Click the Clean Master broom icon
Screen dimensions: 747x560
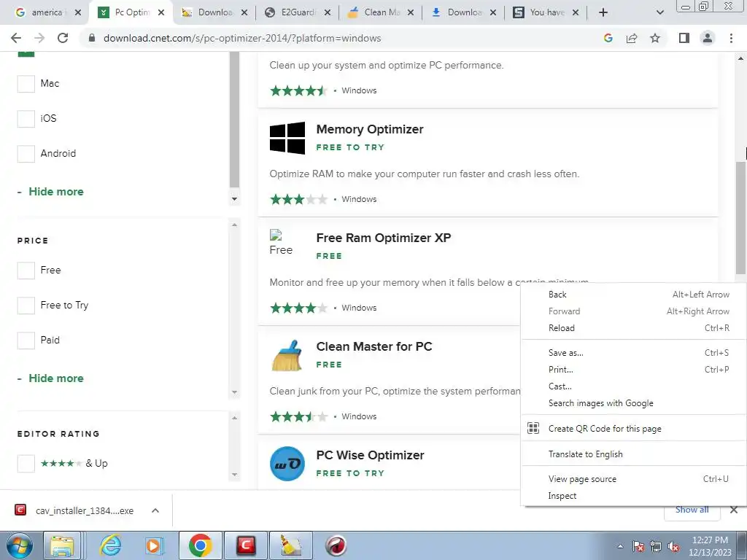tap(287, 355)
